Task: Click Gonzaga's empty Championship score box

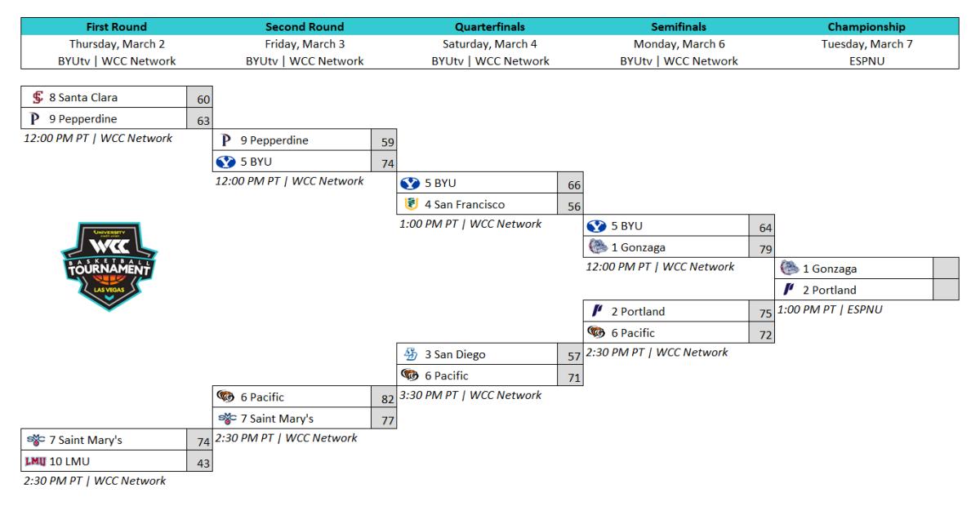Action: (944, 268)
